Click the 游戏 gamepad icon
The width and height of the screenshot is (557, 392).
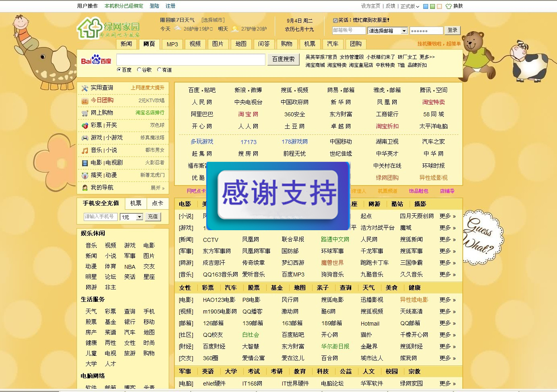85,138
